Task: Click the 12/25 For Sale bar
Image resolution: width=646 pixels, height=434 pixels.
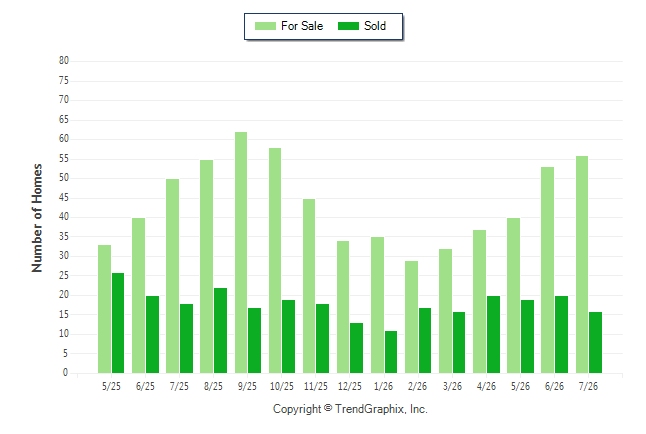Action: (343, 307)
